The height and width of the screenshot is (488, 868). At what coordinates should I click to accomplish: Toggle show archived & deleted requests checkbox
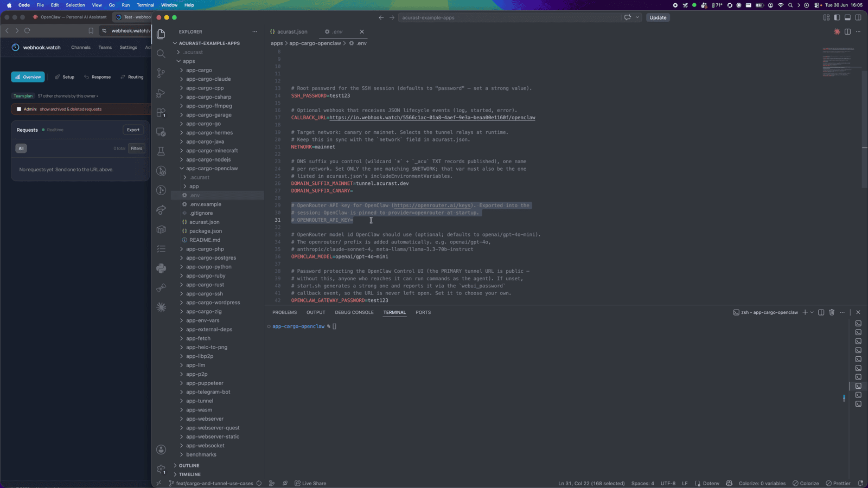click(19, 109)
